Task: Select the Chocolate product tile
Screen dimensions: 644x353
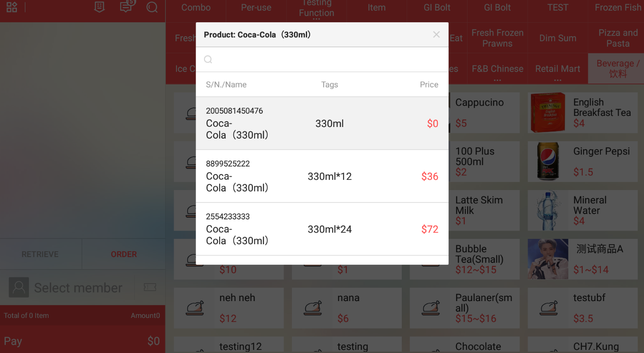Action: click(464, 345)
